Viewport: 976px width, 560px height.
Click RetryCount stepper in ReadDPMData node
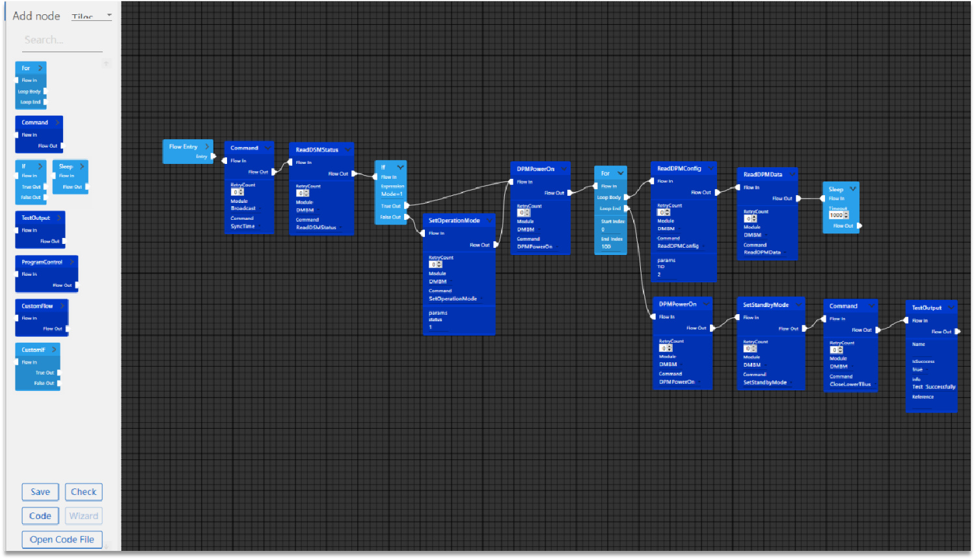[x=750, y=219]
